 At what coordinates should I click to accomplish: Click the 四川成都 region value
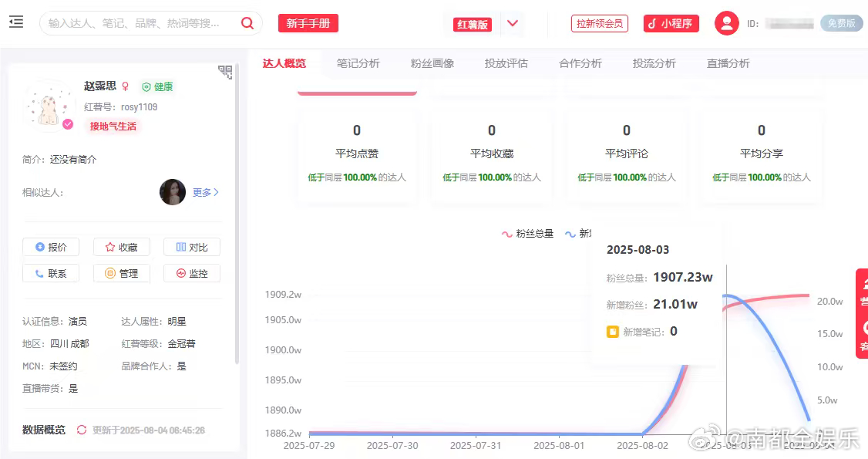point(69,344)
